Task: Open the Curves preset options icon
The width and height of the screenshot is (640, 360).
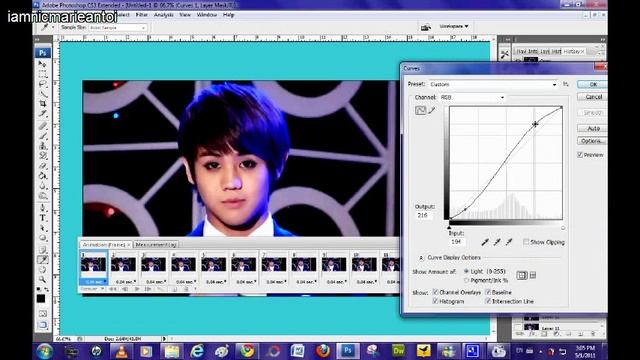Action: click(x=566, y=84)
